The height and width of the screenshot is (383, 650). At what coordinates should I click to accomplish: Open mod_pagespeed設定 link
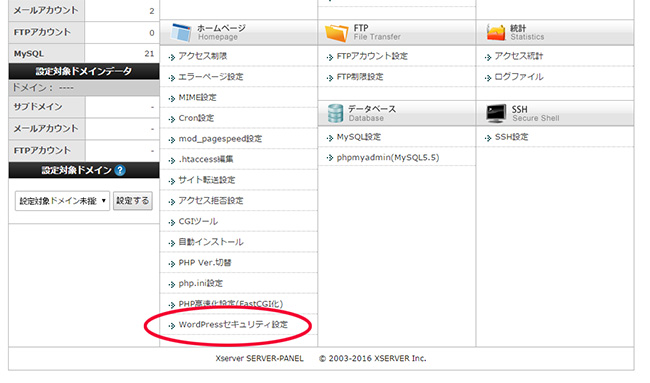click(220, 139)
